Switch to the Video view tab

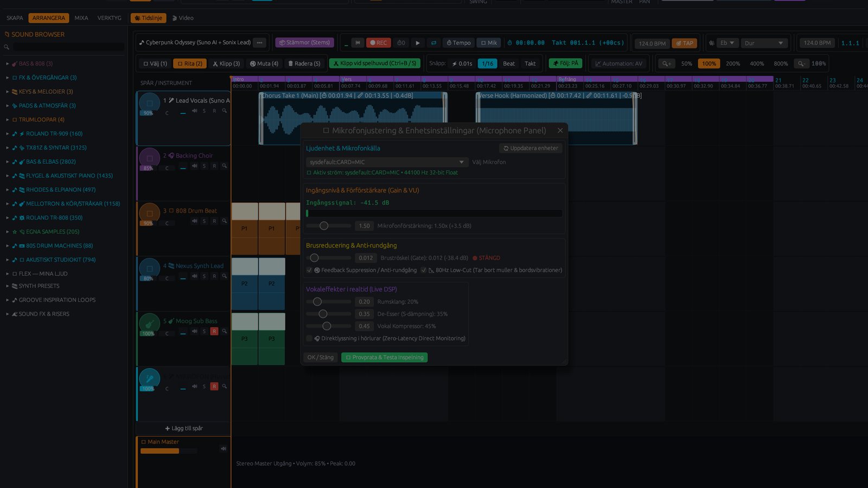(183, 18)
